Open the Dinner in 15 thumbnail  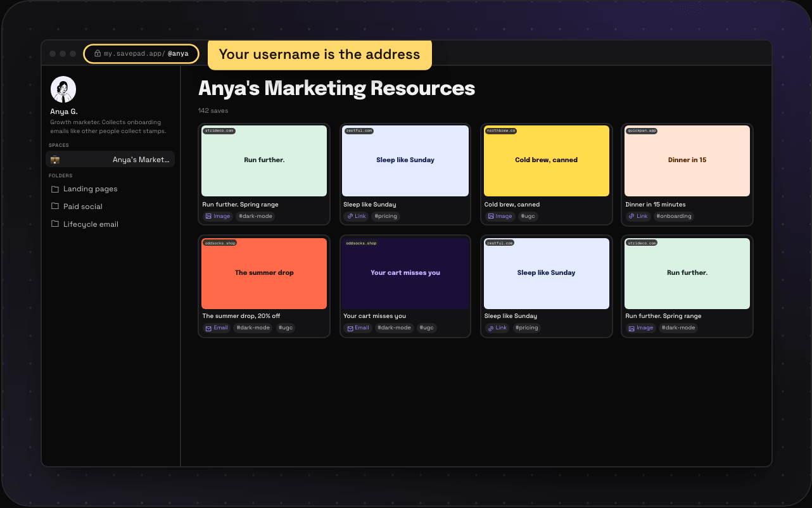687,161
